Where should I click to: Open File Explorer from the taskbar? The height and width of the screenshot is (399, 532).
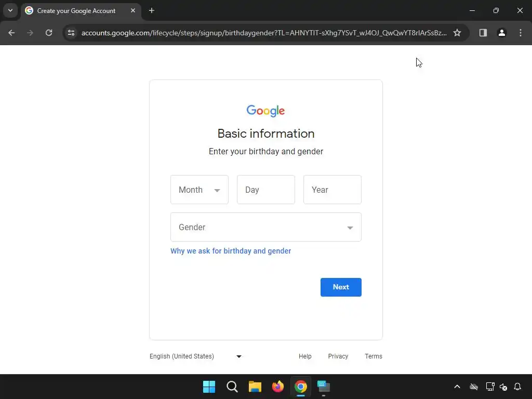click(255, 387)
